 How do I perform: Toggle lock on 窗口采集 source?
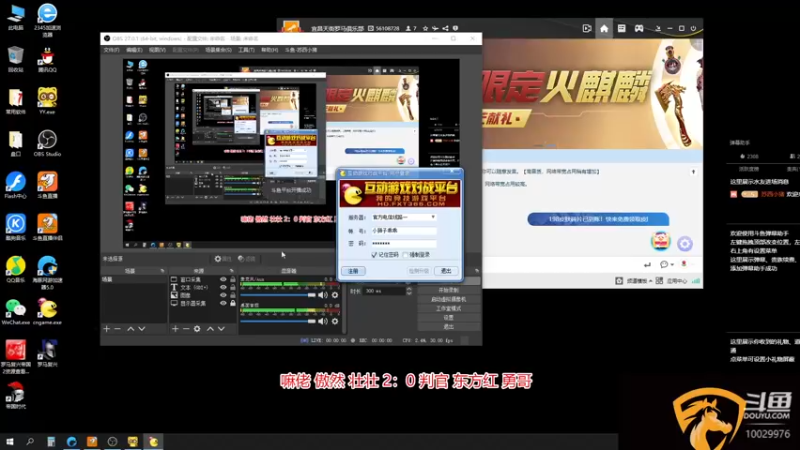(x=233, y=280)
